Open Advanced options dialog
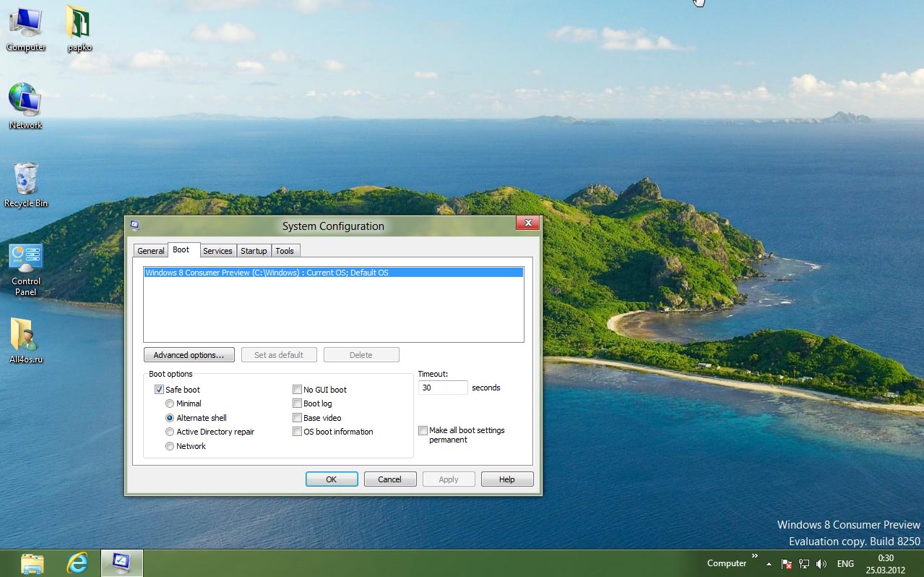This screenshot has height=577, width=924. [189, 355]
